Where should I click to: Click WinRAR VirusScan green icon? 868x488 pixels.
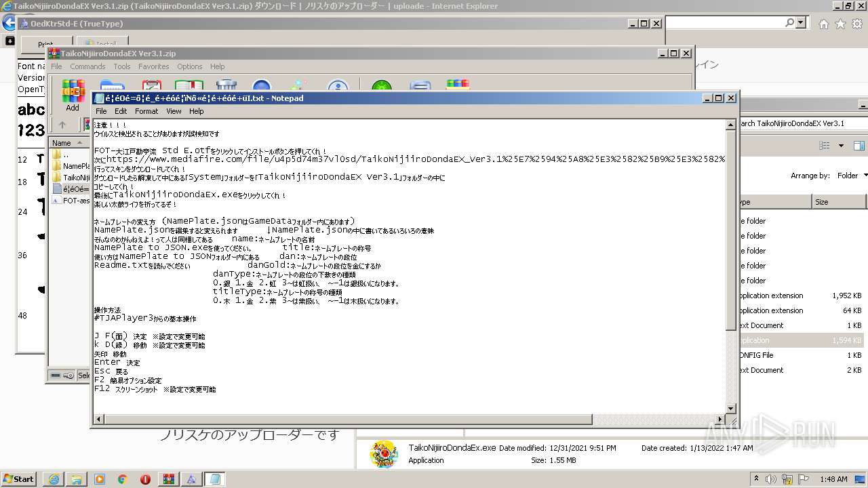[x=382, y=86]
